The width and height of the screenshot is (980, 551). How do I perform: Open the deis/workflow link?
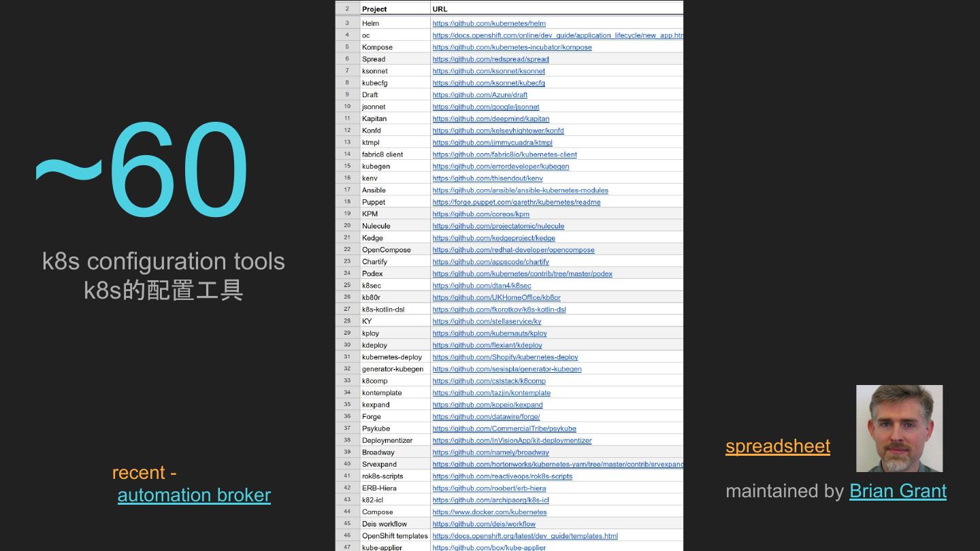coord(484,524)
